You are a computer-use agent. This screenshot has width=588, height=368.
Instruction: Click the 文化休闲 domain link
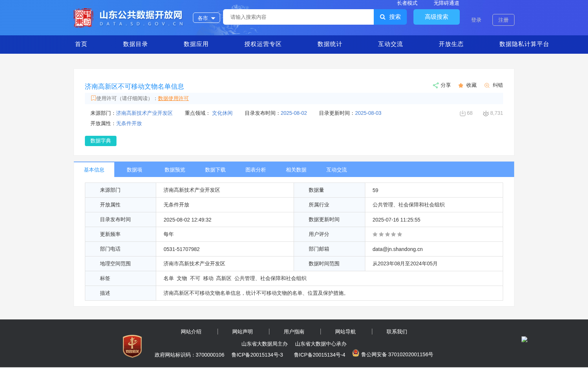222,113
